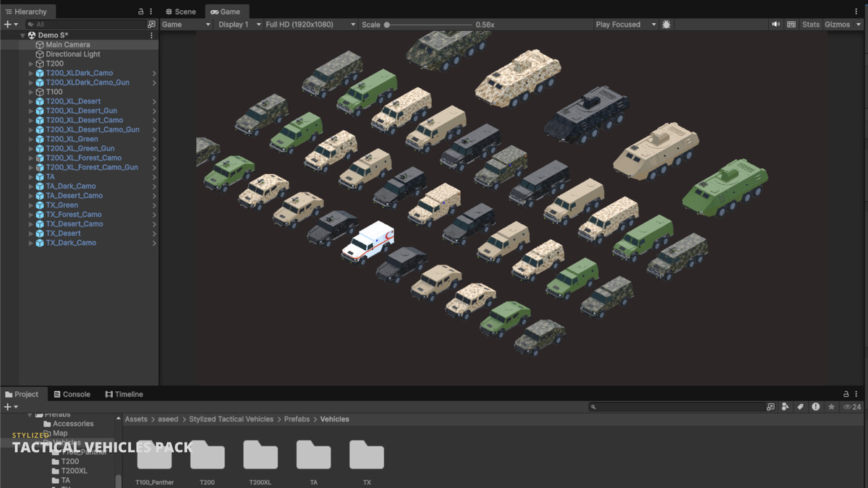Open search-by-type icon in Project search bar
The image size is (868, 488).
tap(770, 407)
